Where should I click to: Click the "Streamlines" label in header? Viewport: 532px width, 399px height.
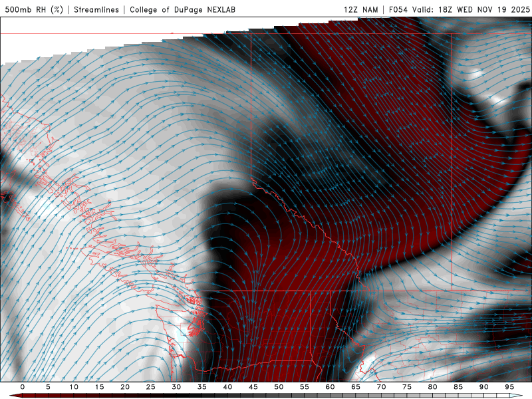point(96,9)
